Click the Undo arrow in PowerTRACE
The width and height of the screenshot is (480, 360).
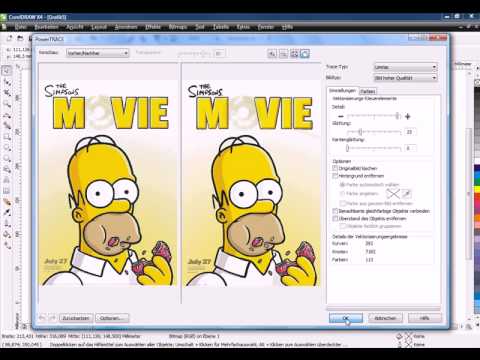[x=42, y=318]
